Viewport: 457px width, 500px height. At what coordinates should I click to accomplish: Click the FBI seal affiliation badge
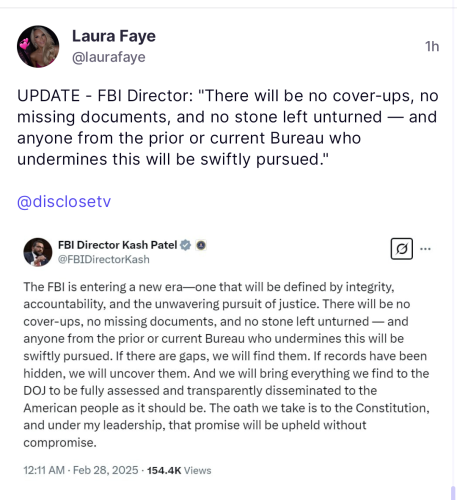point(201,245)
